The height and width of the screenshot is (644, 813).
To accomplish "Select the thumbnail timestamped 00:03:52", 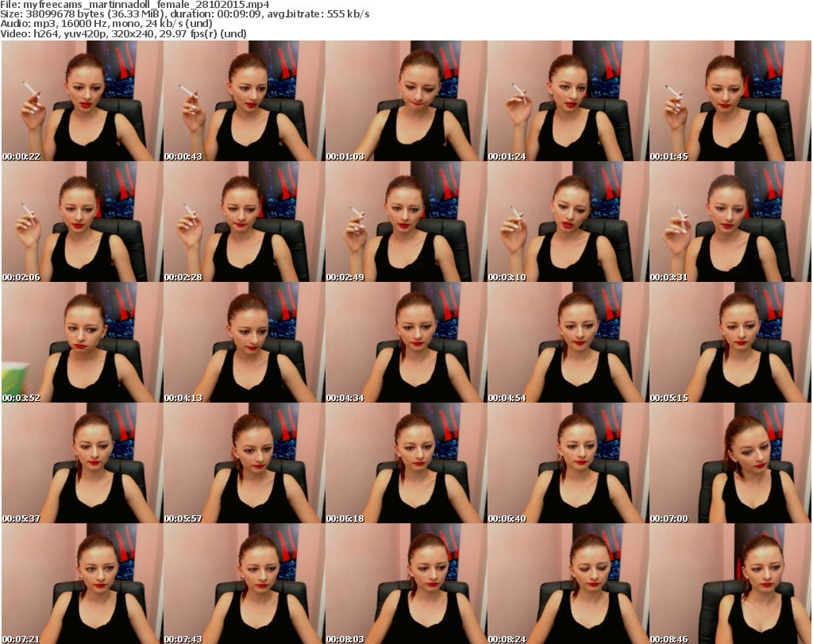I will point(83,343).
